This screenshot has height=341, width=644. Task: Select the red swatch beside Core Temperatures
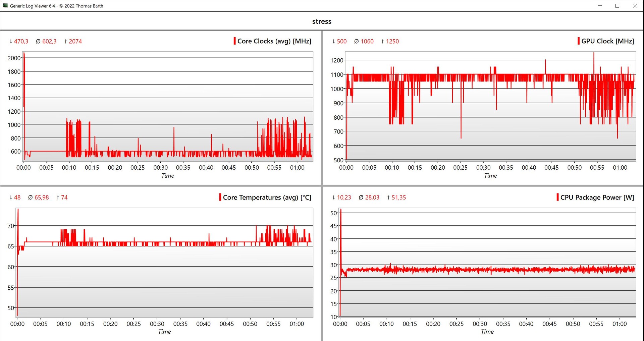point(220,197)
